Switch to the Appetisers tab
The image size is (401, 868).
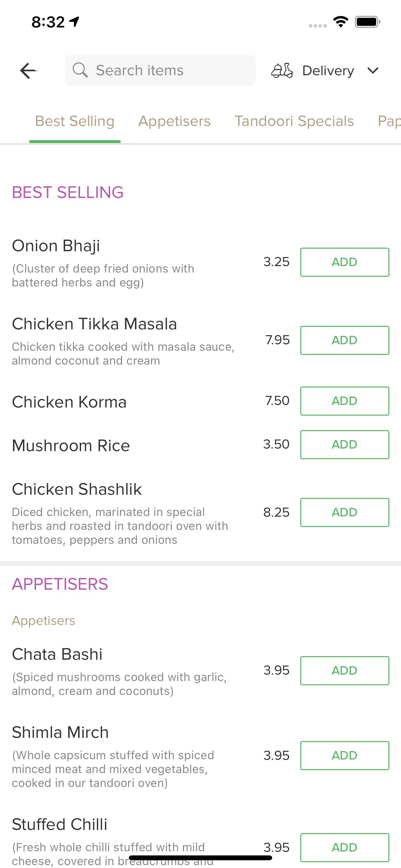[174, 121]
